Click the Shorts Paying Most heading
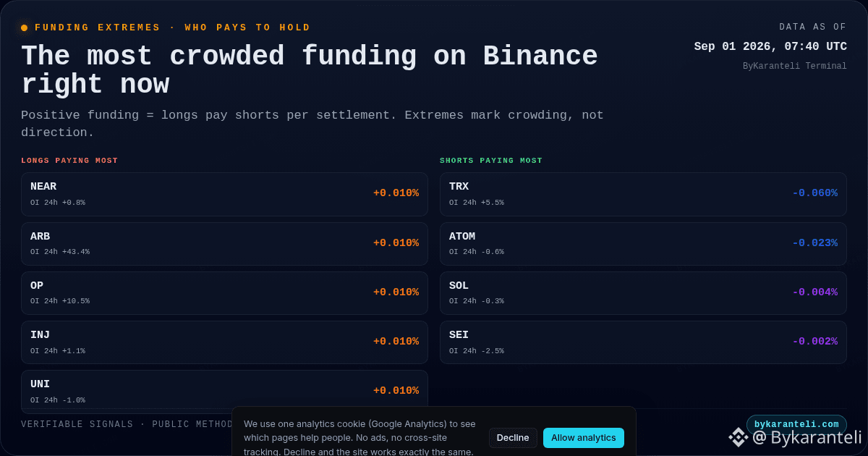 coord(491,161)
